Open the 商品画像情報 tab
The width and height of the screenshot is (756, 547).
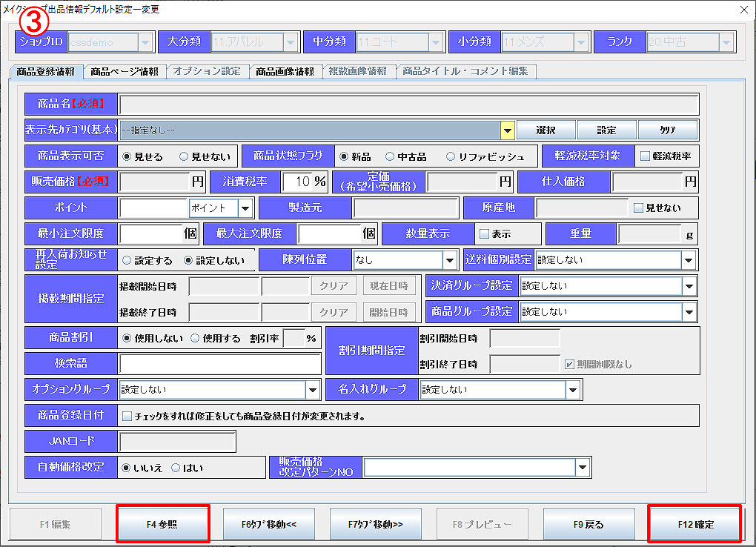[x=285, y=72]
